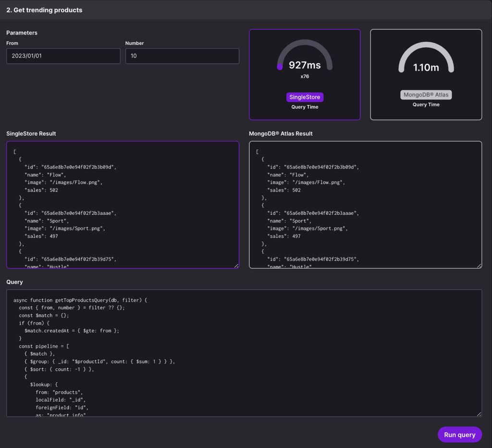The image size is (492, 448).
Task: Click the MongoDB® Atlas grey badge
Action: pos(426,95)
